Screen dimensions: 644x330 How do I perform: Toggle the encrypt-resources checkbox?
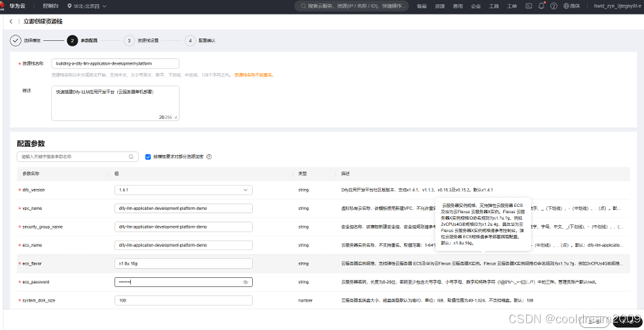(148, 156)
